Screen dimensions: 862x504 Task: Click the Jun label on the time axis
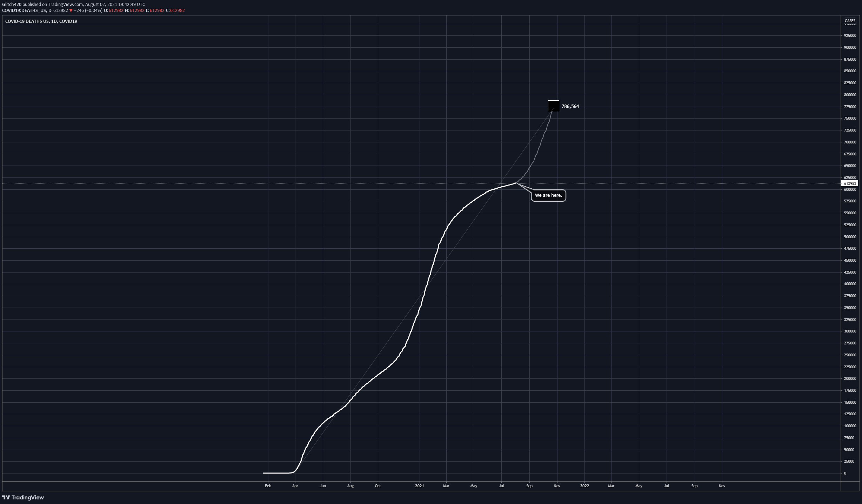(323, 486)
